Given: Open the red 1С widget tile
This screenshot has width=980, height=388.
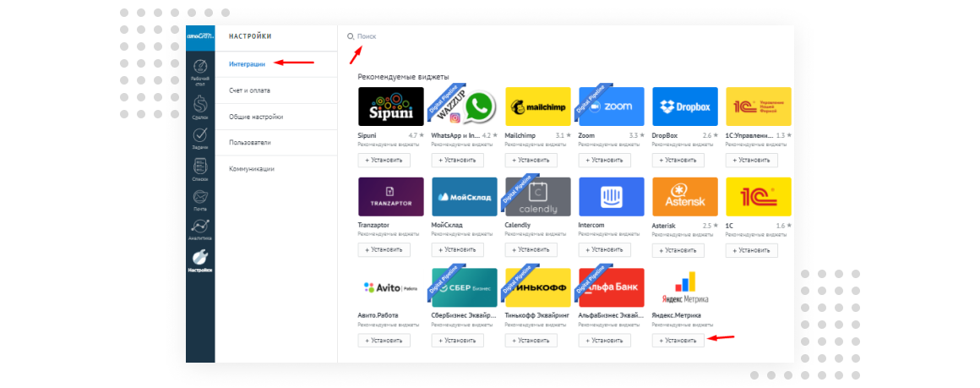Looking at the screenshot, I should (x=759, y=196).
